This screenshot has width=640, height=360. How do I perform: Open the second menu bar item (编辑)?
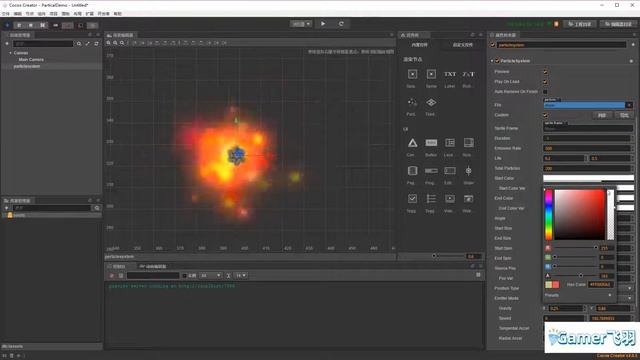(18, 14)
